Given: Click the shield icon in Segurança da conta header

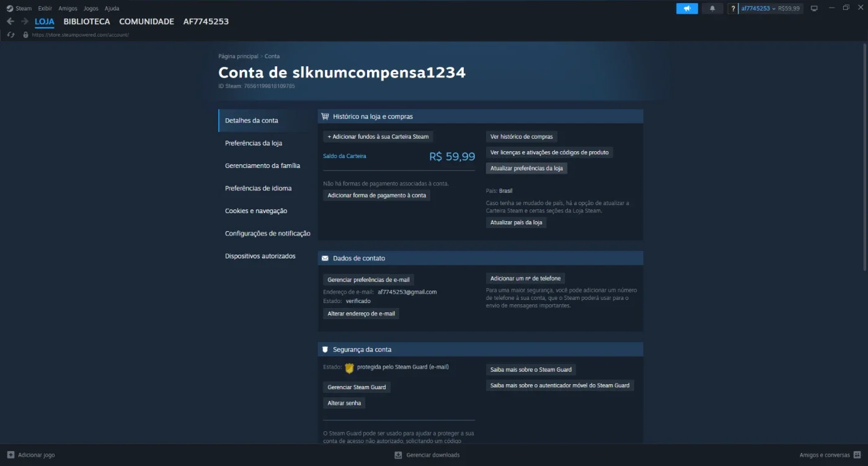Looking at the screenshot, I should (325, 349).
